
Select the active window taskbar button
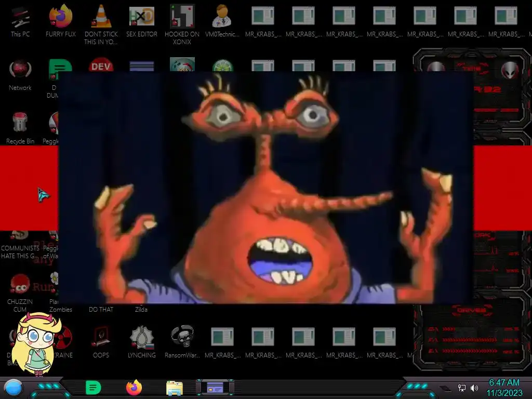pos(215,388)
